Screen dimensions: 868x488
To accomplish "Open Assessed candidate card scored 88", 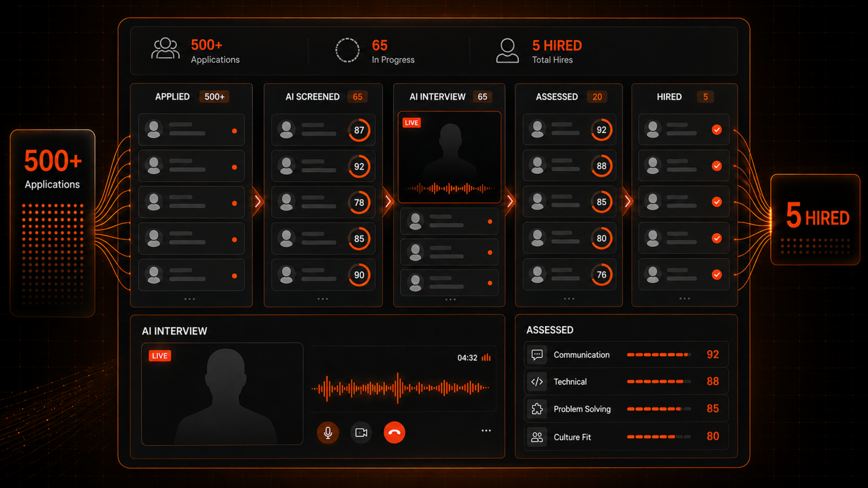I will pos(570,166).
